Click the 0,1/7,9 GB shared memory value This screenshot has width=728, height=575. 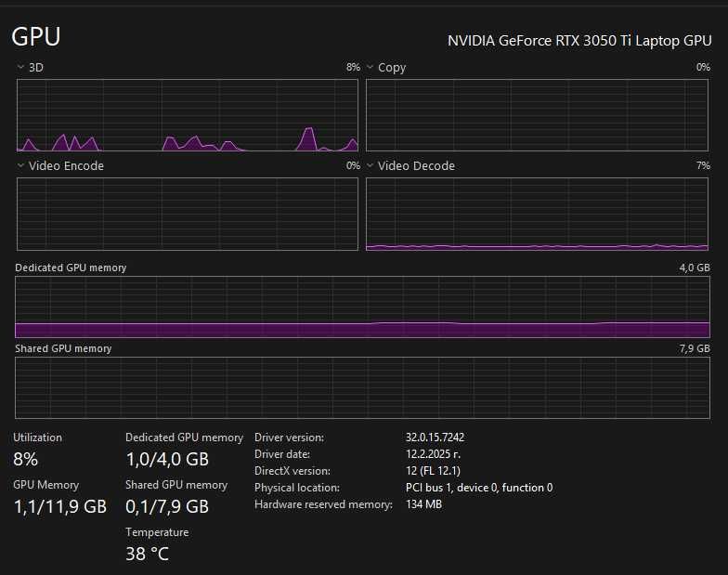pos(167,507)
